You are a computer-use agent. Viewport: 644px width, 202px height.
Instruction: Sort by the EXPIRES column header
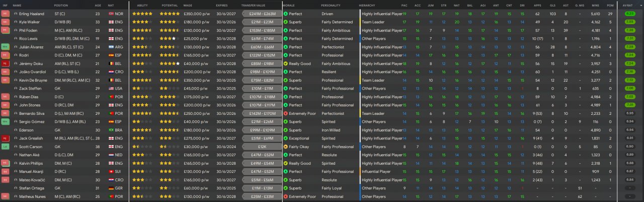click(x=222, y=5)
